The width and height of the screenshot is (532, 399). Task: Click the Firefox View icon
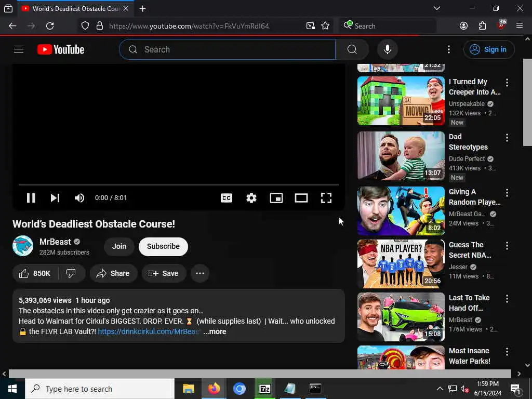(8, 8)
